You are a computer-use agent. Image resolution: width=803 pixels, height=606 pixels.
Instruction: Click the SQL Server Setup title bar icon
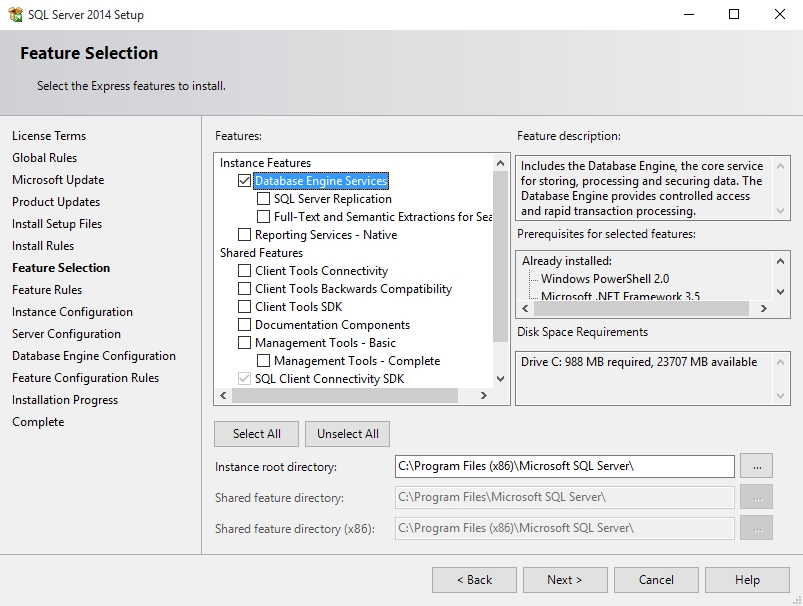tap(15, 15)
